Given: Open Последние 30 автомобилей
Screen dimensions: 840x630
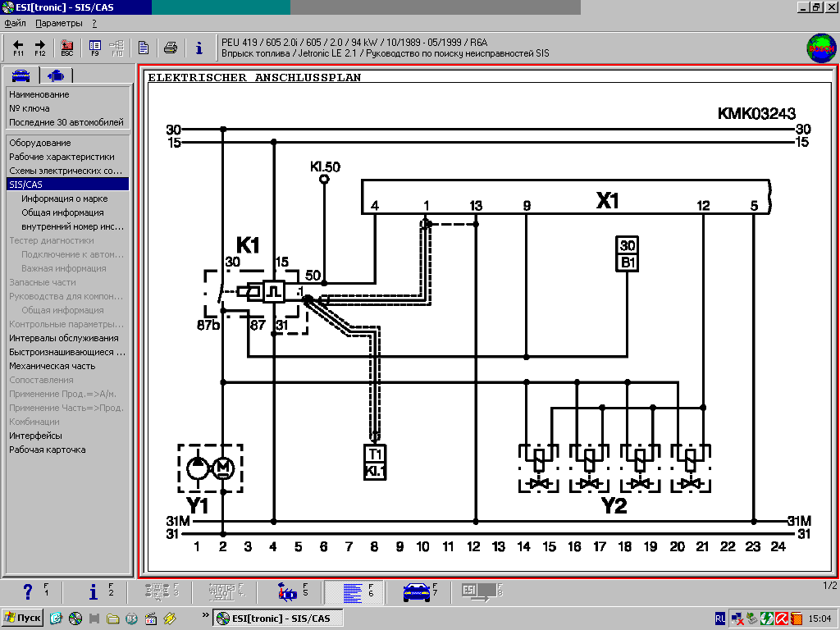Looking at the screenshot, I should pyautogui.click(x=68, y=122).
